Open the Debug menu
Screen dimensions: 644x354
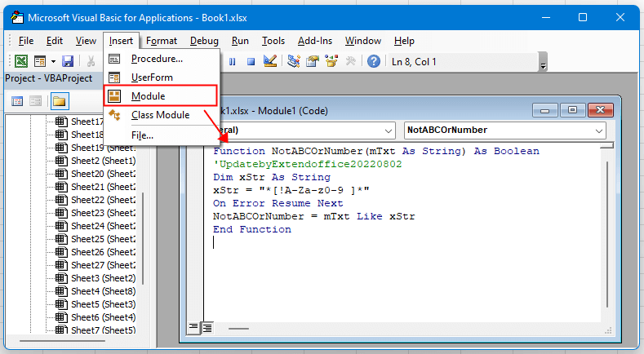(204, 41)
